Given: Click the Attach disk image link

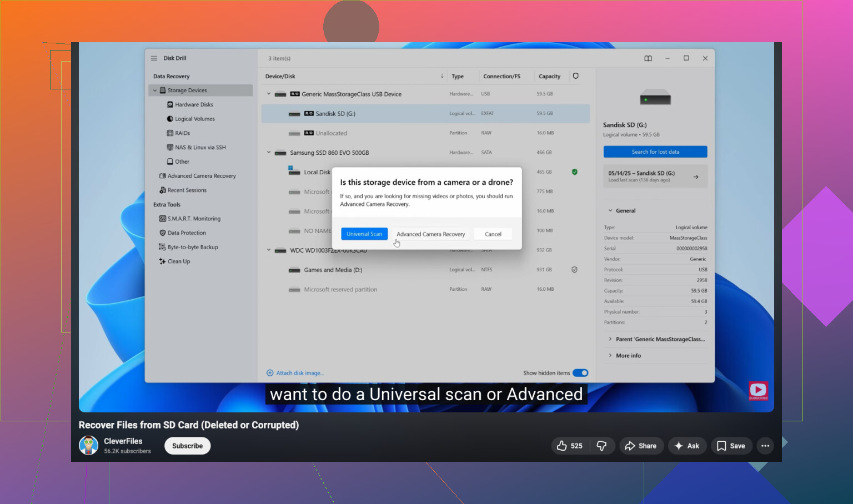Looking at the screenshot, I should pyautogui.click(x=300, y=373).
